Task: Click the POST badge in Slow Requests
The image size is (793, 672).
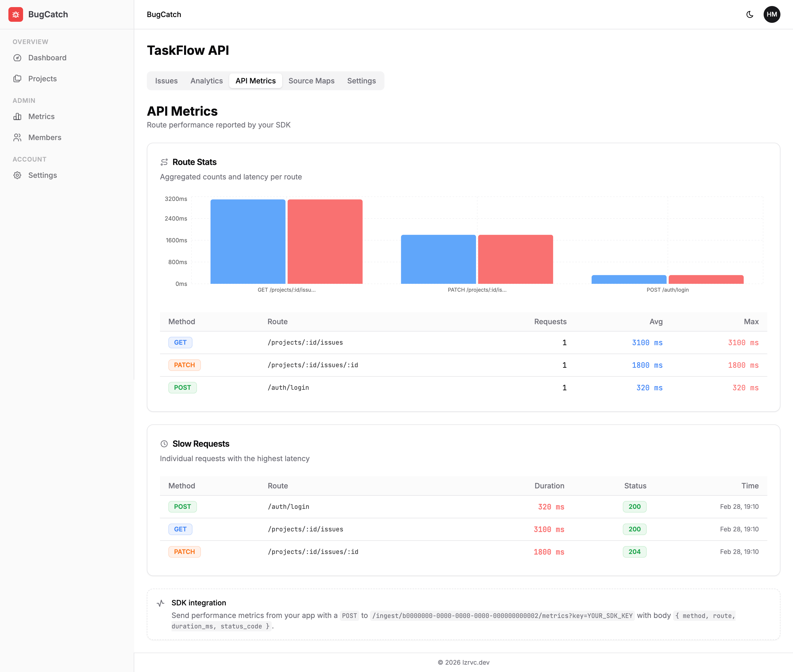Action: pos(183,507)
